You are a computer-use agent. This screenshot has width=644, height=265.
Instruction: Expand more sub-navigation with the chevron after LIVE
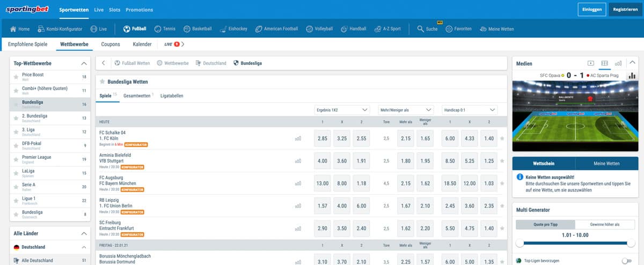click(x=182, y=44)
